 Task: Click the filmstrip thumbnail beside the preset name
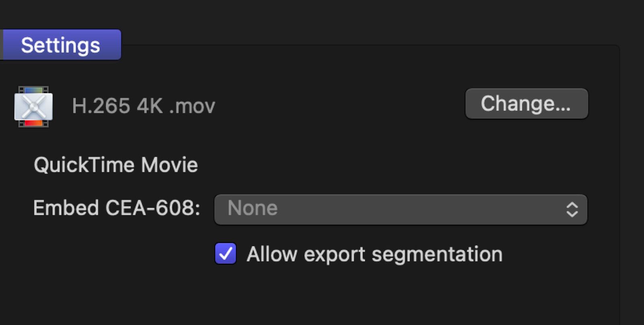[x=34, y=107]
